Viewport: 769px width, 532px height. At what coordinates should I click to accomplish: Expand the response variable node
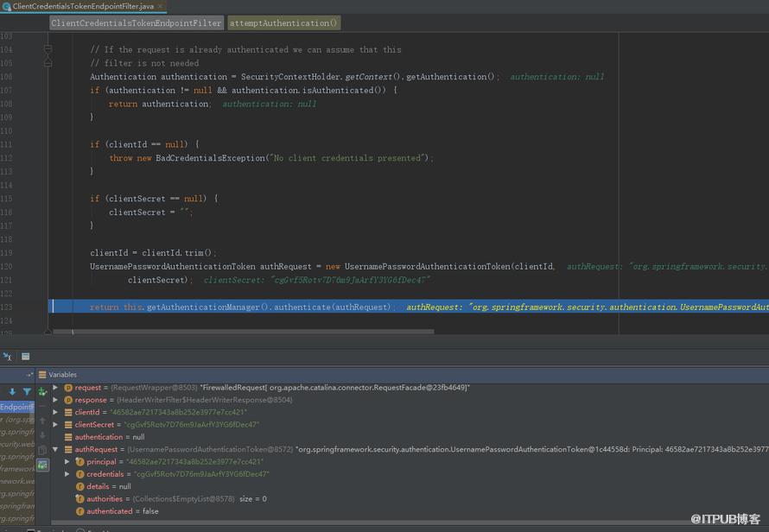[x=56, y=400]
